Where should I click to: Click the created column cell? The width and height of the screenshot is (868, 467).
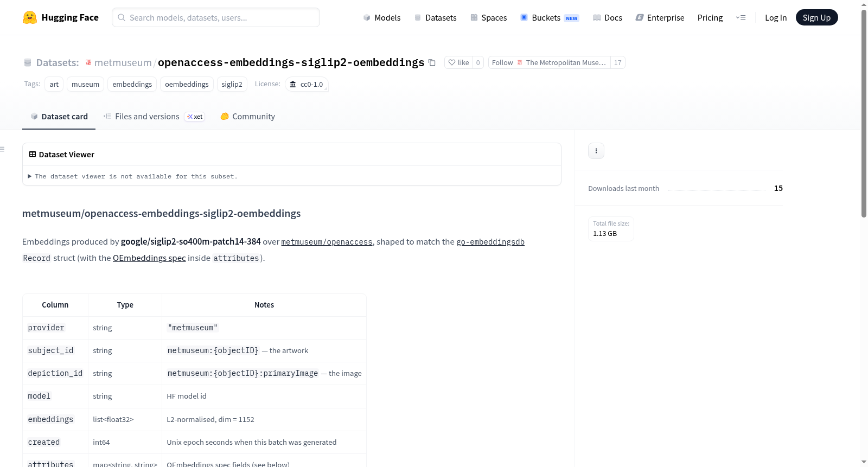coord(55,443)
